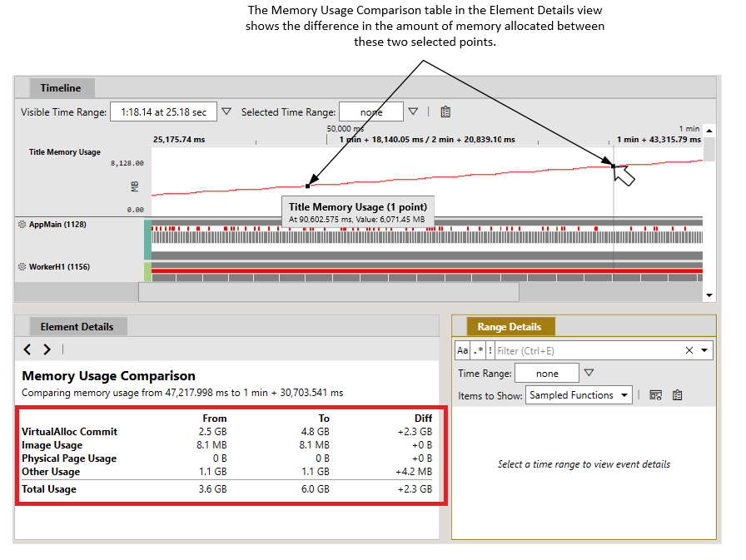The height and width of the screenshot is (560, 746).
Task: Click the Title Memory Usage graph label
Action: click(65, 152)
